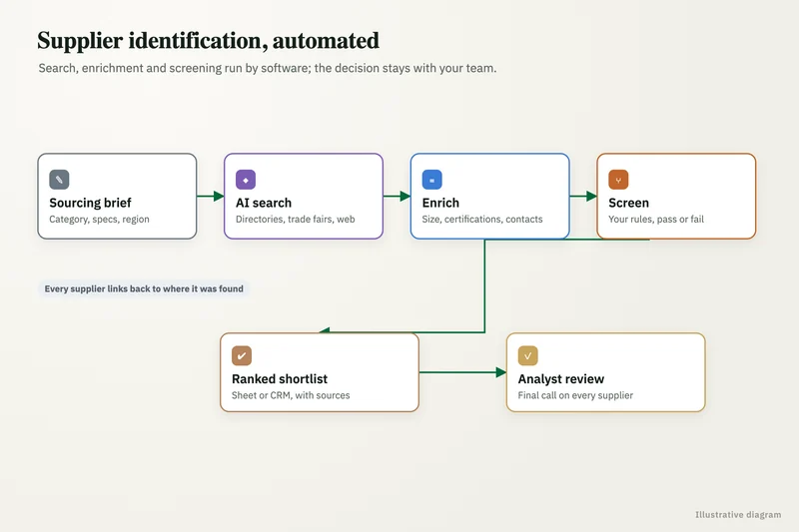Click the blue icon in Enrich card

[432, 180]
